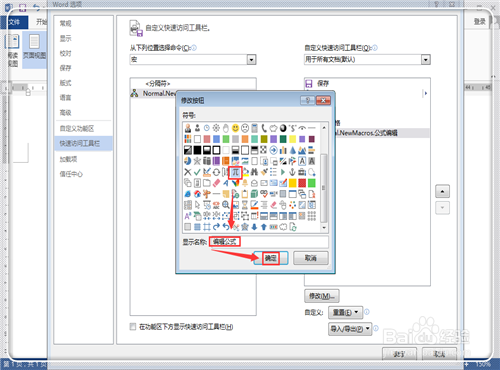Go to 自定义功能区 category
The height and width of the screenshot is (370, 500).
77,128
